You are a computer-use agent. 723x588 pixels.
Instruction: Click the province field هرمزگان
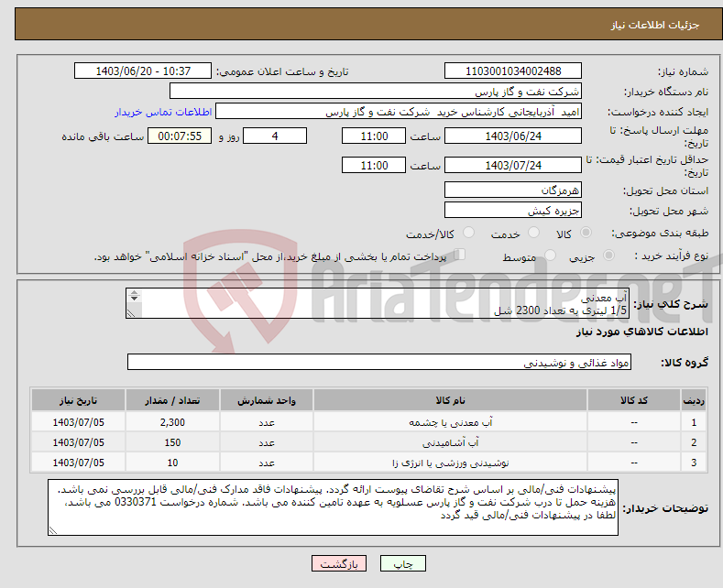[x=513, y=190]
